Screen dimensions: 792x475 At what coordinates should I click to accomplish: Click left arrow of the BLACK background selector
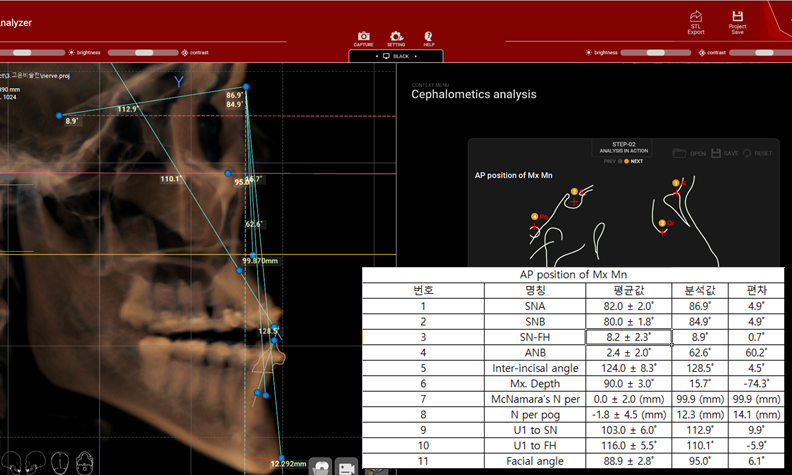point(377,56)
